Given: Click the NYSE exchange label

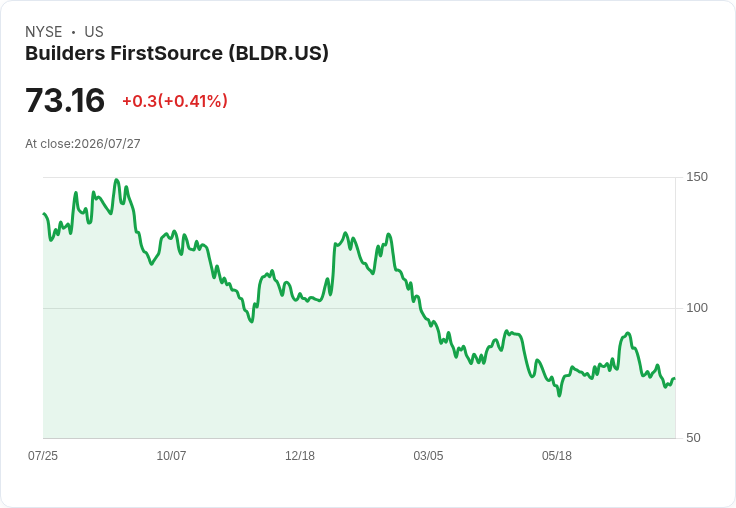Looking at the screenshot, I should pos(44,32).
